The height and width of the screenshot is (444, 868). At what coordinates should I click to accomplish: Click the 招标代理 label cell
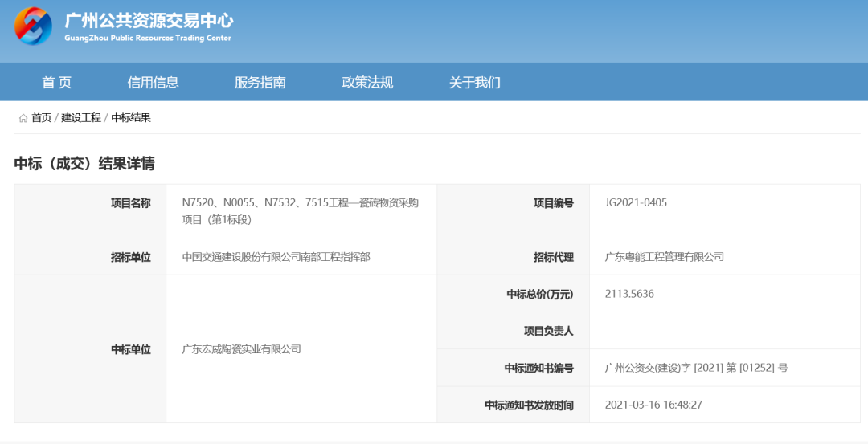pos(513,257)
